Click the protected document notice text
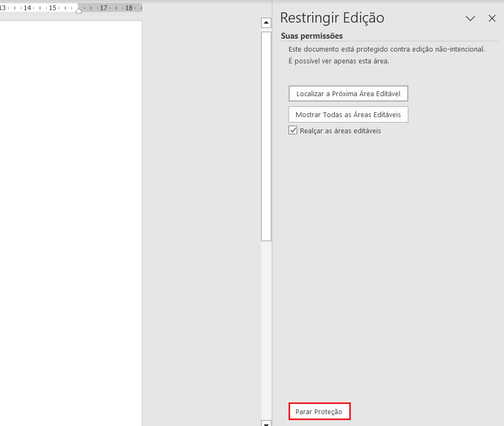Viewport: 504px width, 426px height. pos(386,49)
